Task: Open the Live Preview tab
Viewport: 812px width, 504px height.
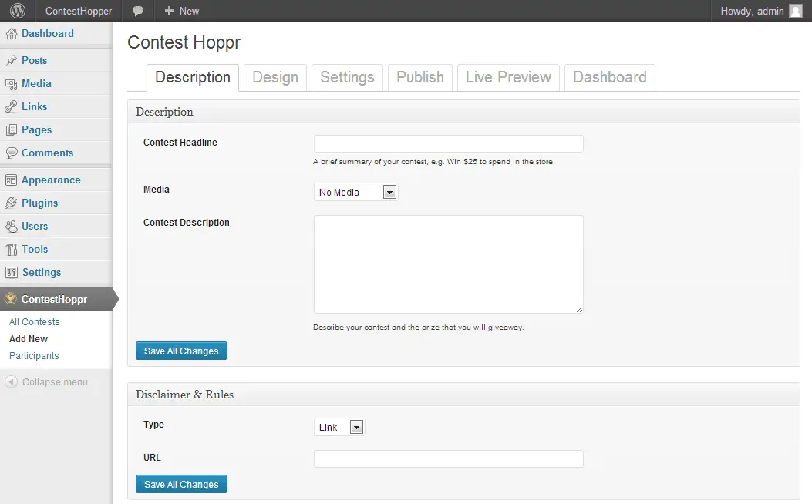Action: 508,78
